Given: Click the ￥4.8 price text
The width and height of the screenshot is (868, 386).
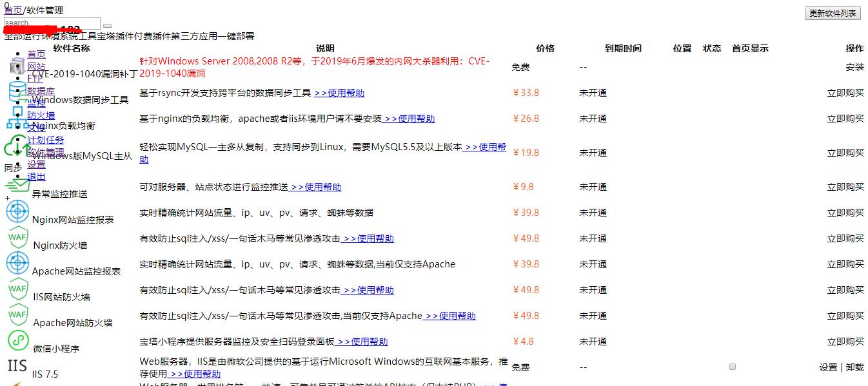Looking at the screenshot, I should [x=523, y=342].
